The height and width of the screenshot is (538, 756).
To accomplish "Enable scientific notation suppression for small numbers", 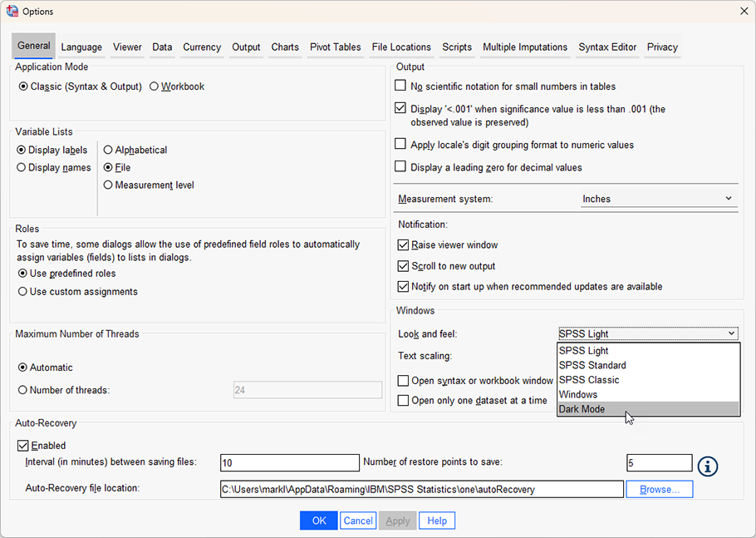I will 400,85.
